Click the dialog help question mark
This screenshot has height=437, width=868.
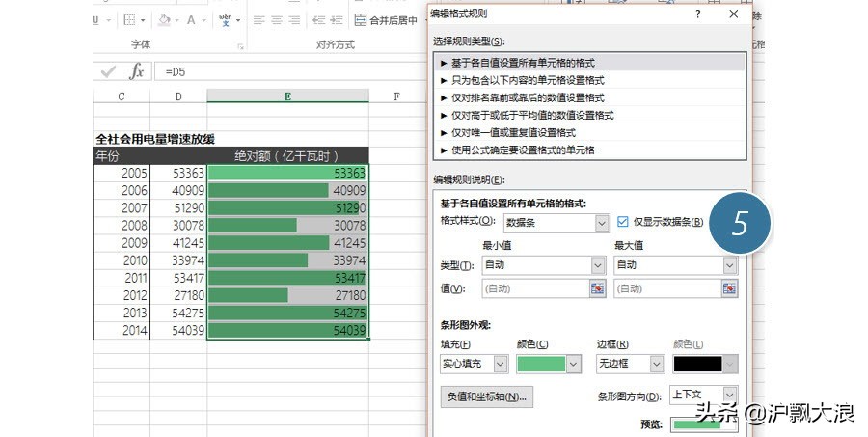coord(698,14)
